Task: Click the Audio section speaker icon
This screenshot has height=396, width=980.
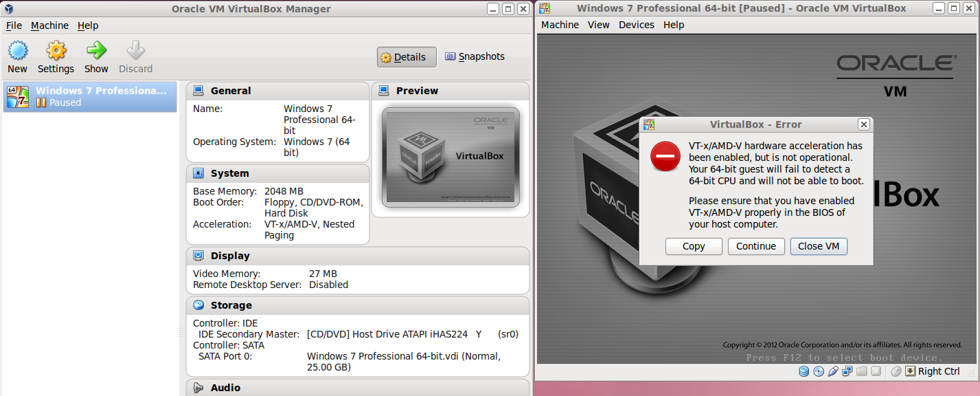Action: pyautogui.click(x=198, y=388)
